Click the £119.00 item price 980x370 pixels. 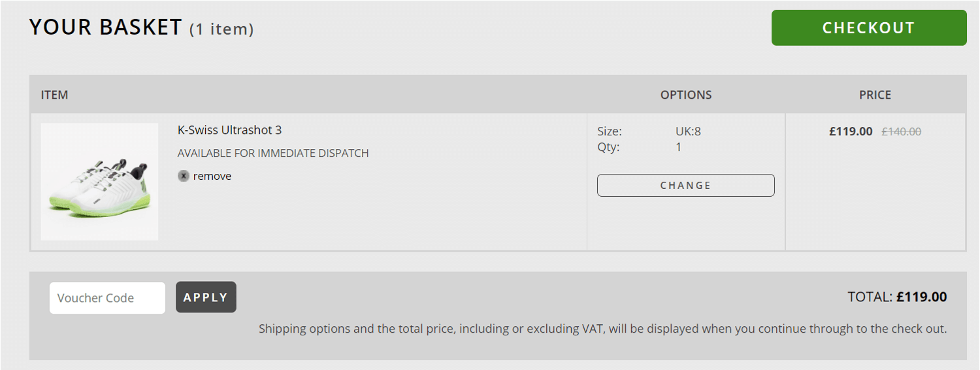(851, 131)
